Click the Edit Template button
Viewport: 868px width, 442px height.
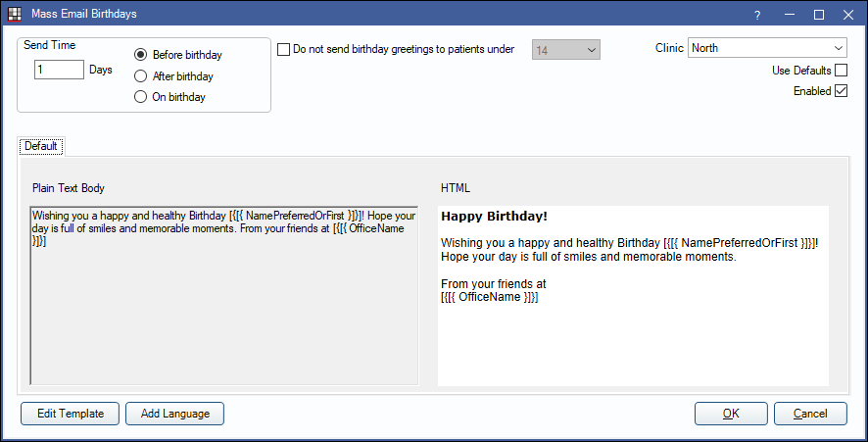pos(71,414)
